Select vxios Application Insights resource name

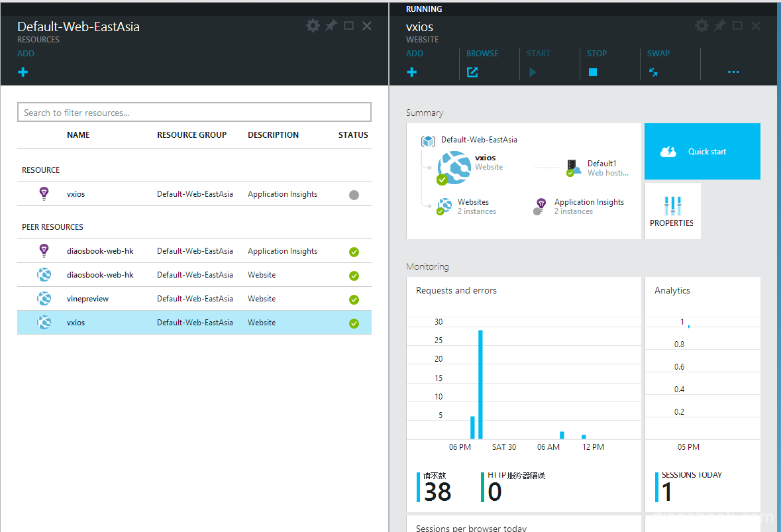[x=76, y=194]
